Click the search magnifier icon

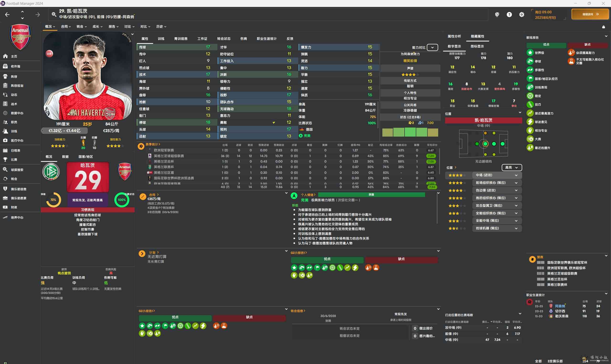click(x=54, y=14)
